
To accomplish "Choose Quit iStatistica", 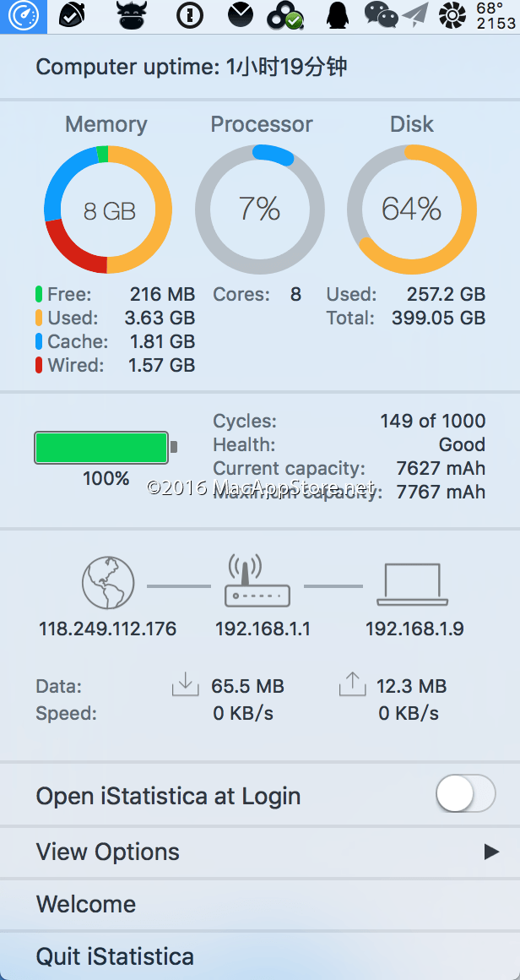I will point(115,956).
